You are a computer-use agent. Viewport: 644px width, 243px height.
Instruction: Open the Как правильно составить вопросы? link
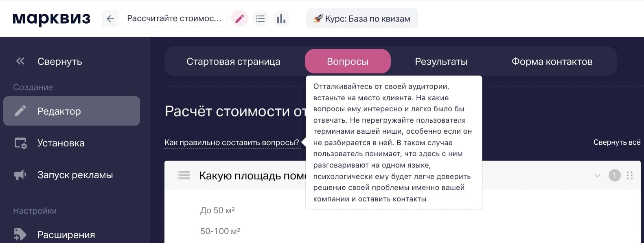click(x=231, y=143)
